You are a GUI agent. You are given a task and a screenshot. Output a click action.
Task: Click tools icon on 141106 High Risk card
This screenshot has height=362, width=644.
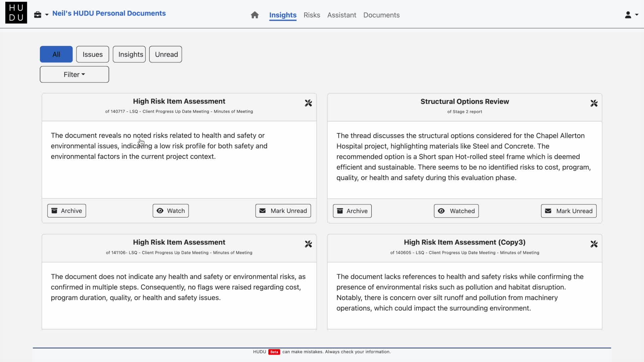pos(308,244)
